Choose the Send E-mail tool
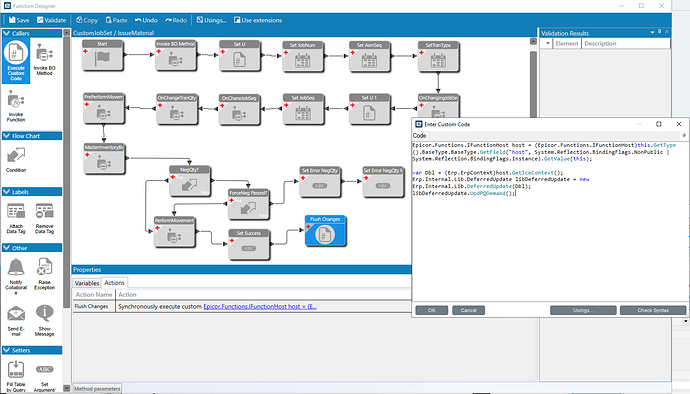Screen dimensions: 690x394 pyautogui.click(x=16, y=320)
